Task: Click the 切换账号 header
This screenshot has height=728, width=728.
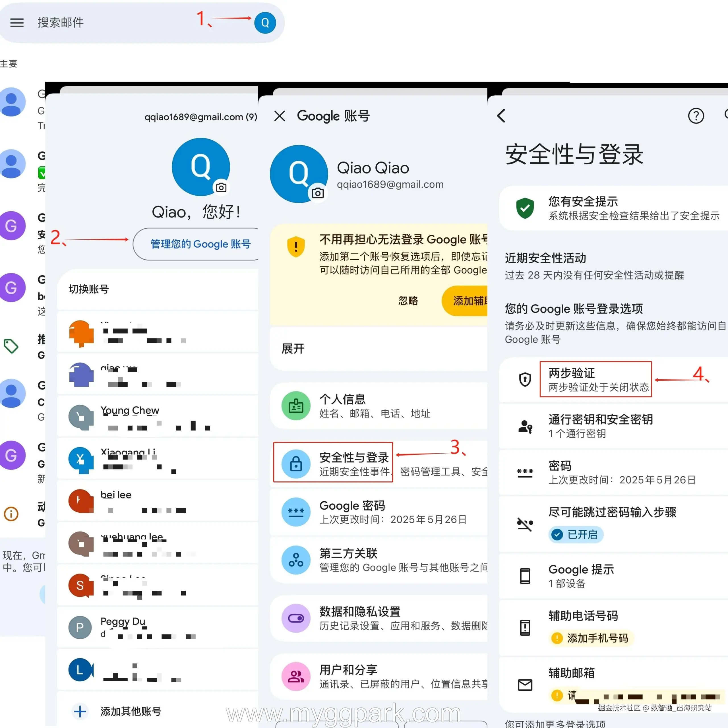Action: point(89,289)
